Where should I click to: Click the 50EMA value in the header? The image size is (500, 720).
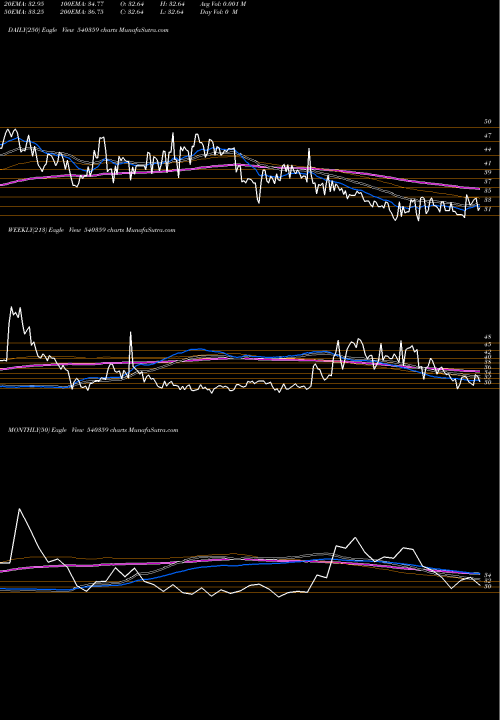click(x=23, y=12)
